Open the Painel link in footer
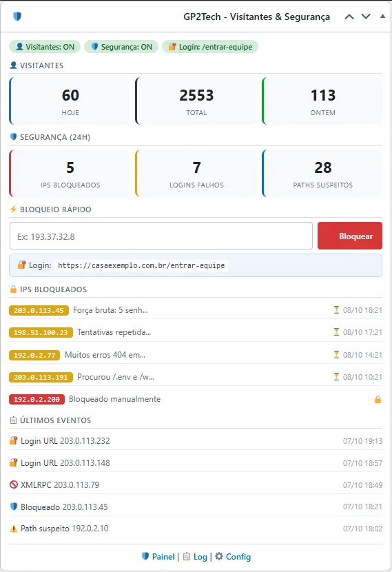Image resolution: width=392 pixels, height=572 pixels. [x=163, y=557]
